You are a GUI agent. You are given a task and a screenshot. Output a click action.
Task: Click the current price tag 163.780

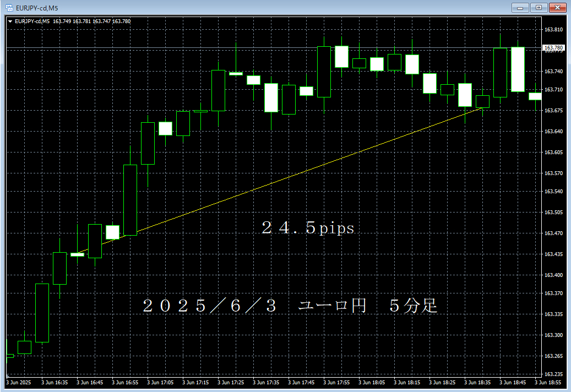click(554, 47)
